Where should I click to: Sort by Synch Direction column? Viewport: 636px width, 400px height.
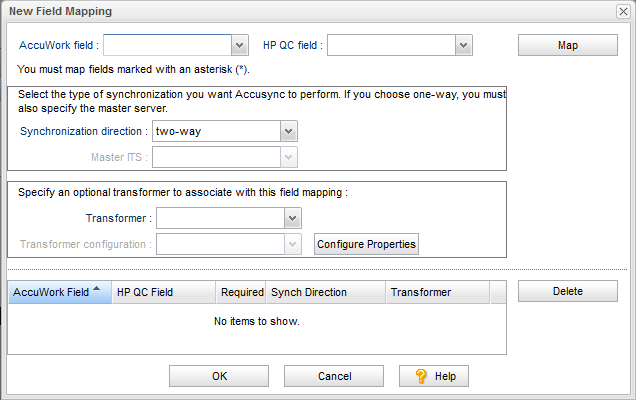325,292
